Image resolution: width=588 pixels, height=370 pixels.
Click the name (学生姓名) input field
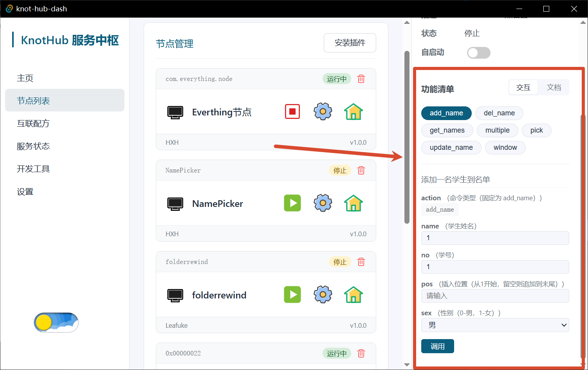[495, 238]
